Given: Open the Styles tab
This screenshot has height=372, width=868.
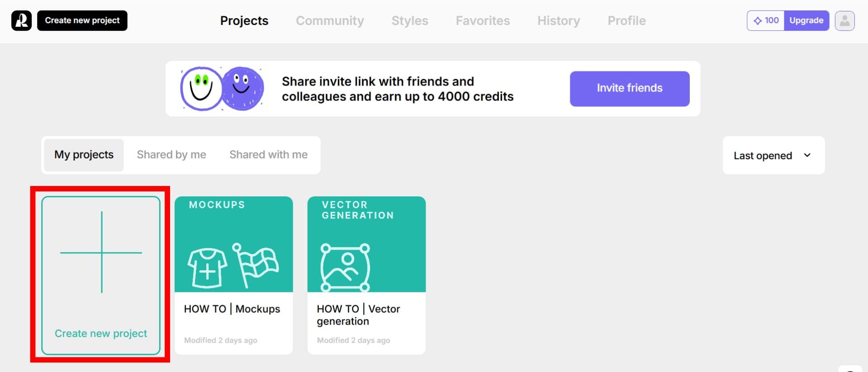Looking at the screenshot, I should (409, 21).
